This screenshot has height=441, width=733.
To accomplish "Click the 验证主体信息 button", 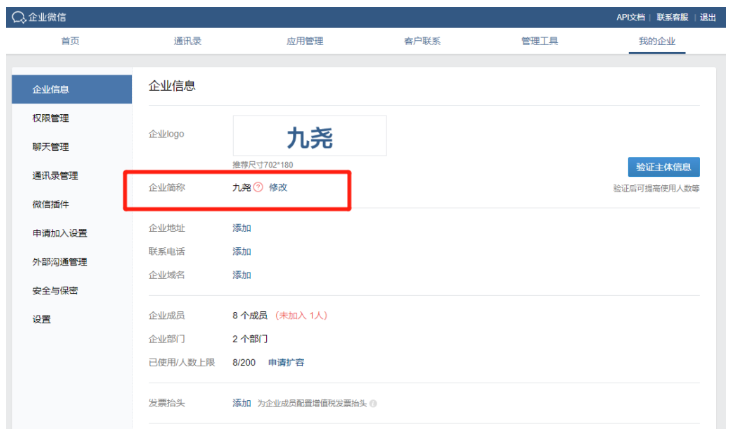I will click(663, 167).
